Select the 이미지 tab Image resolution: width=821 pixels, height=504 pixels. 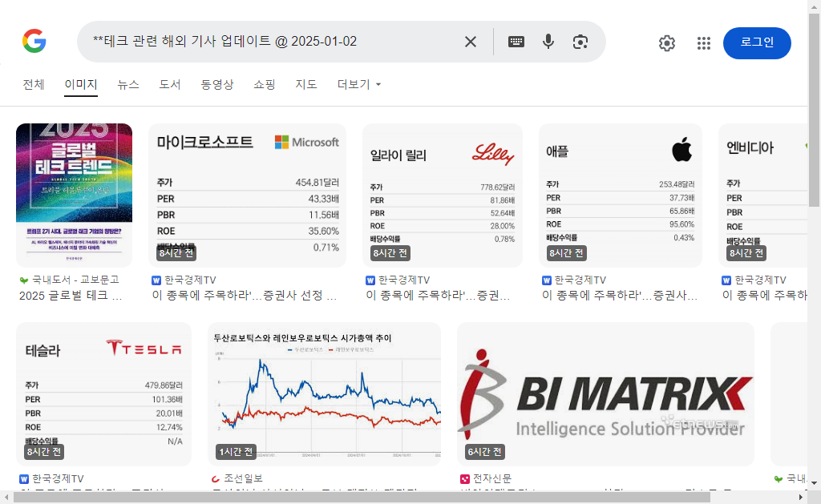pyautogui.click(x=81, y=84)
